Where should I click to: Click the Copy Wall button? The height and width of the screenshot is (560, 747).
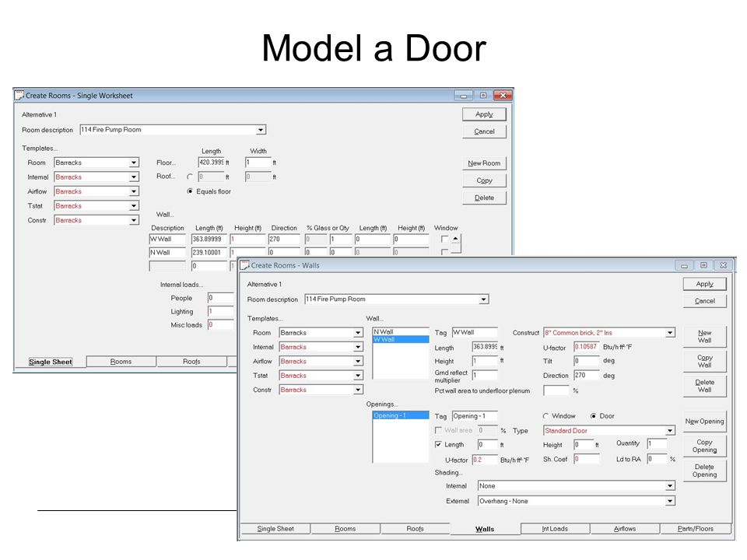(705, 361)
